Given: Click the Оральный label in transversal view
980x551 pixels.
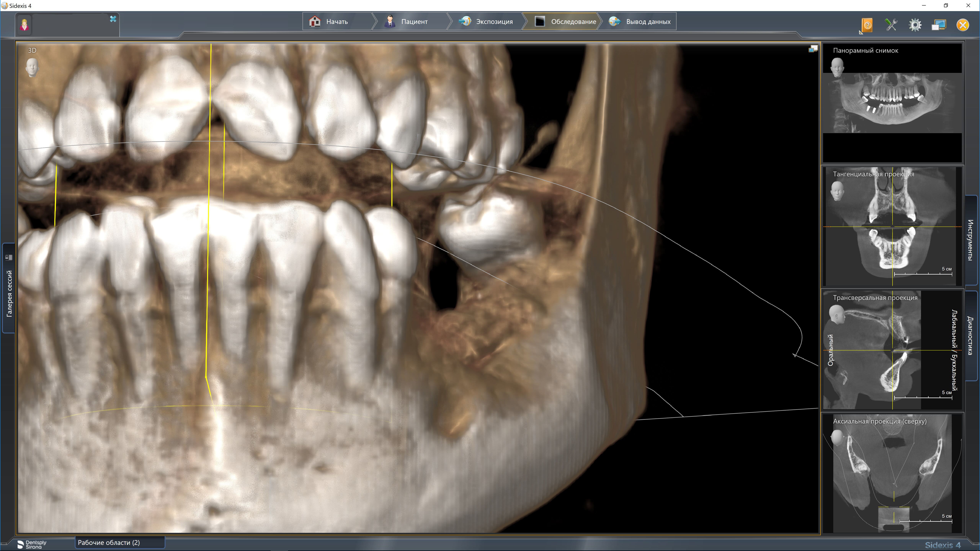Looking at the screenshot, I should (831, 350).
